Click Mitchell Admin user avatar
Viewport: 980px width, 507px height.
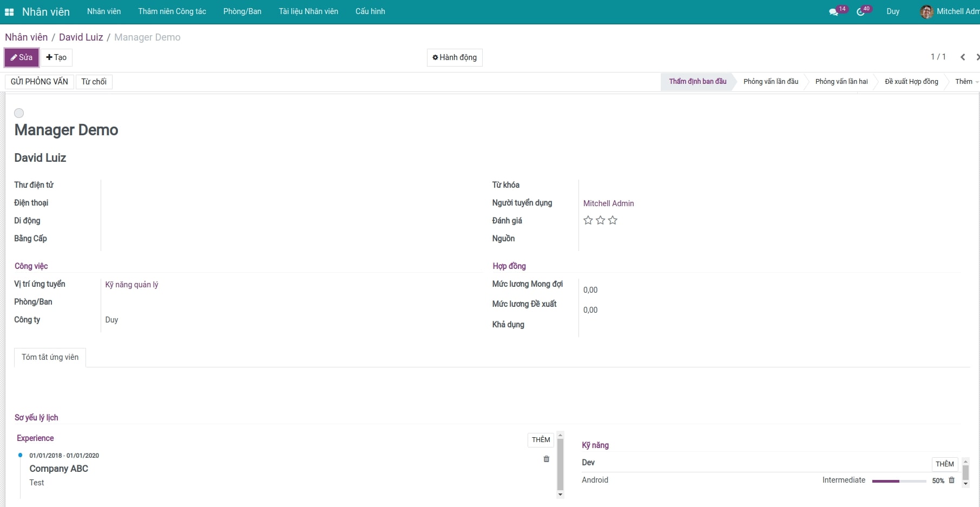926,12
